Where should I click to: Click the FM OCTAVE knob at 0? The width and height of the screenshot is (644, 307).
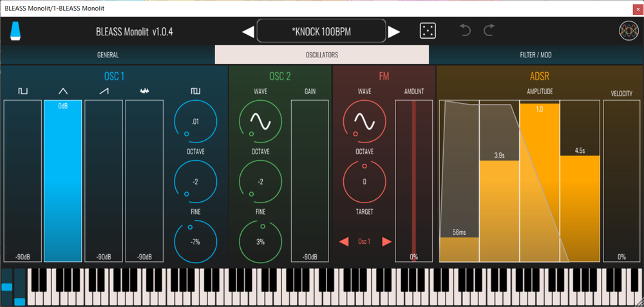tap(365, 181)
